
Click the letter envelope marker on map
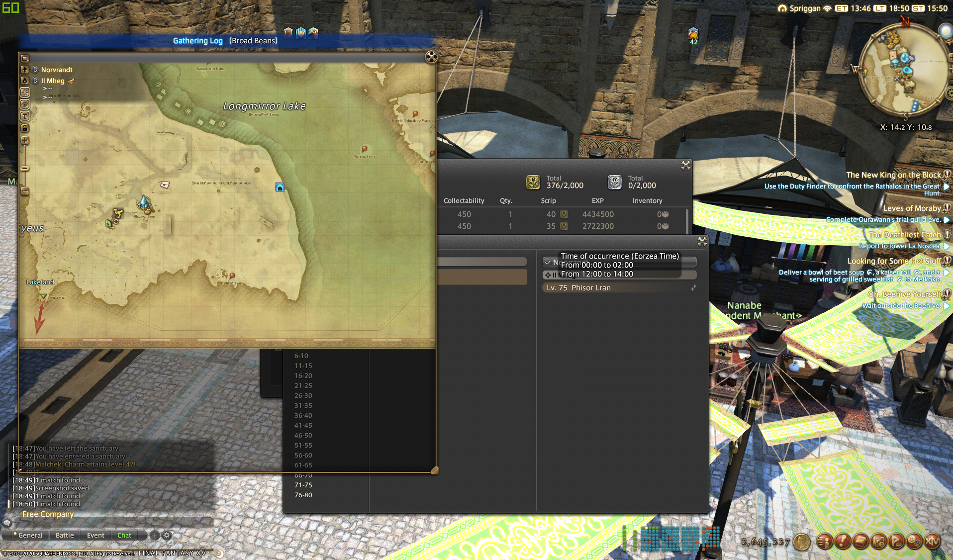(165, 185)
